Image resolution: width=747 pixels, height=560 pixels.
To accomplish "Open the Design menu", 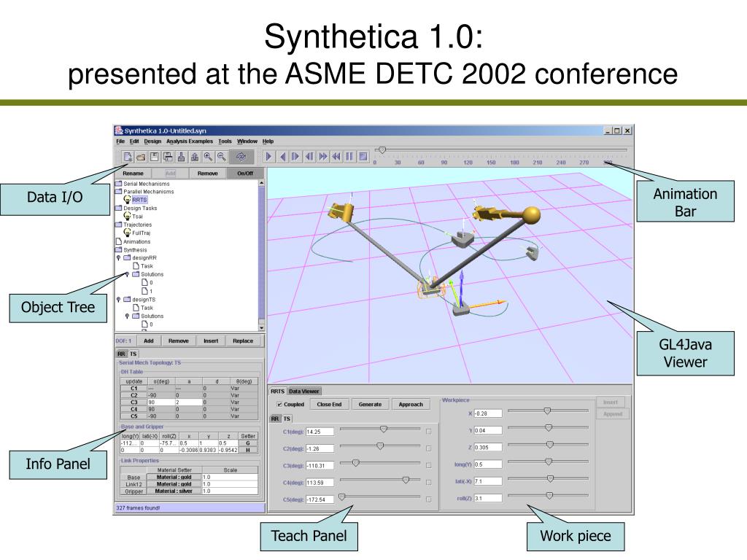I will [x=152, y=141].
